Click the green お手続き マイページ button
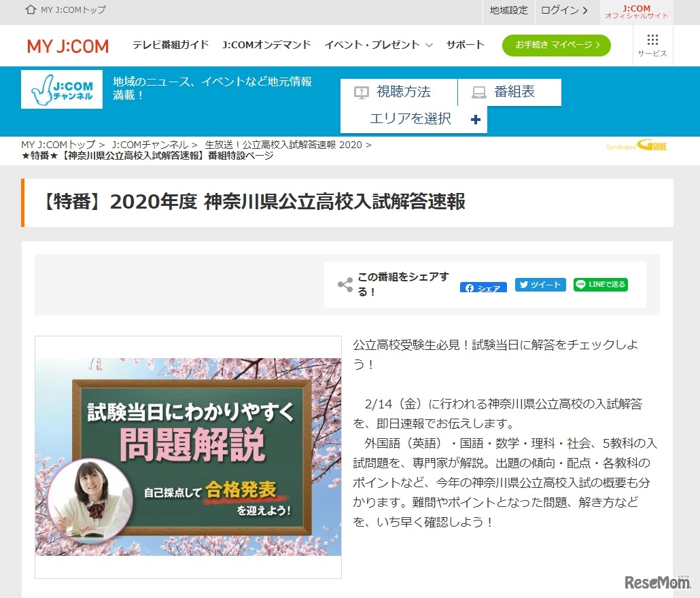The width and height of the screenshot is (700, 598). pyautogui.click(x=556, y=45)
